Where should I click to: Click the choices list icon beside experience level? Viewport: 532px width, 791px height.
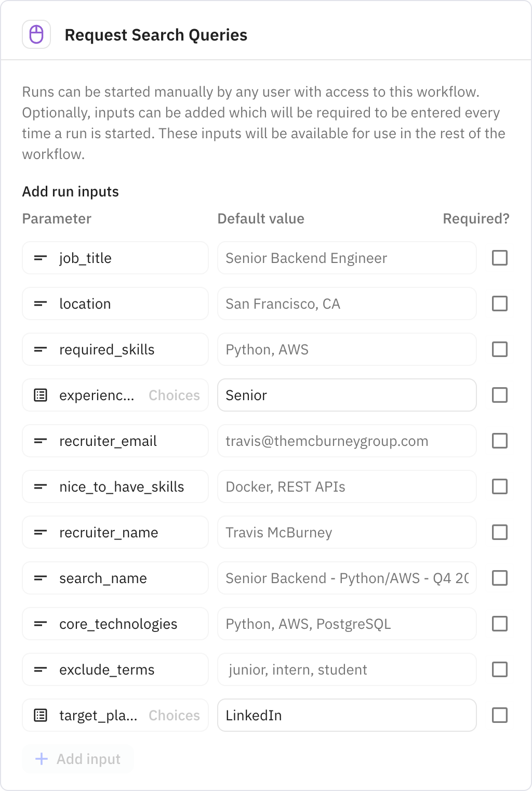coord(41,395)
